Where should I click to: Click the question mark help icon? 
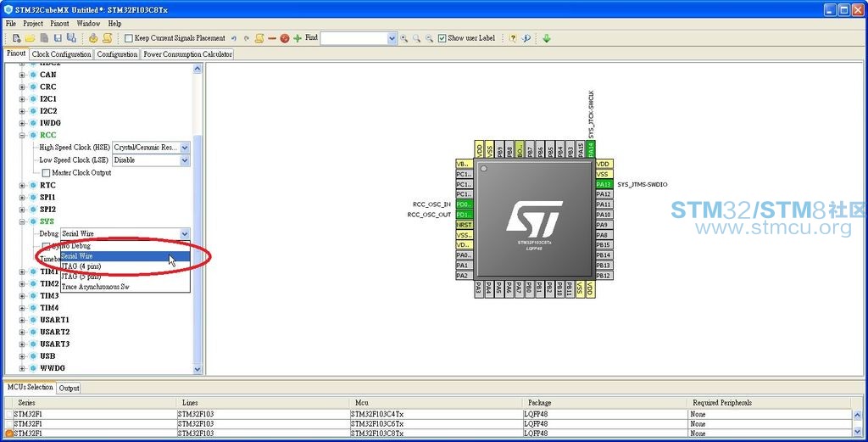[x=513, y=38]
